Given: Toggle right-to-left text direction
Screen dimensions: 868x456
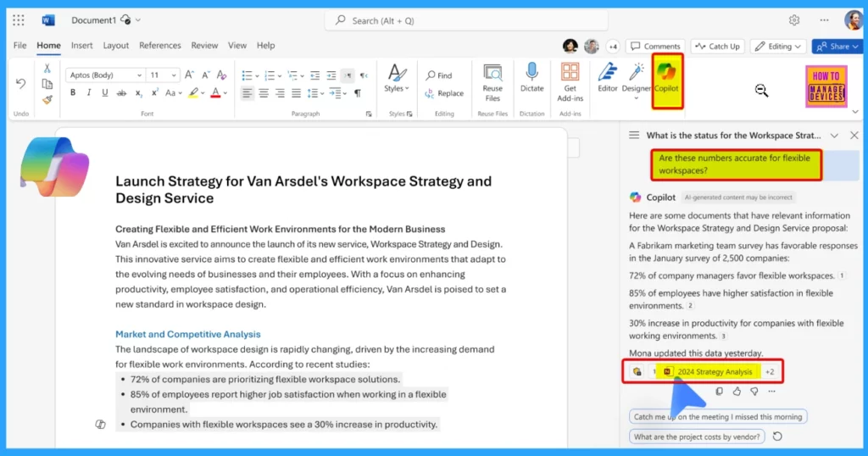Looking at the screenshot, I should [x=364, y=75].
